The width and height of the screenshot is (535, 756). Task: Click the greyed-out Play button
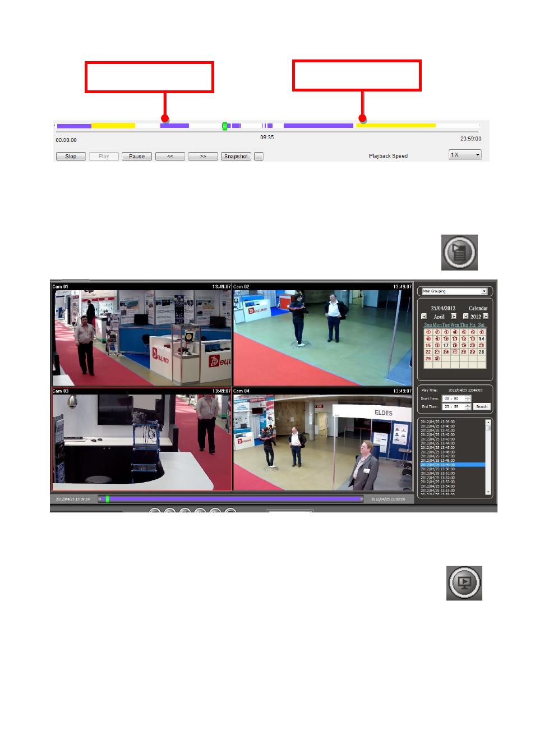tap(104, 157)
